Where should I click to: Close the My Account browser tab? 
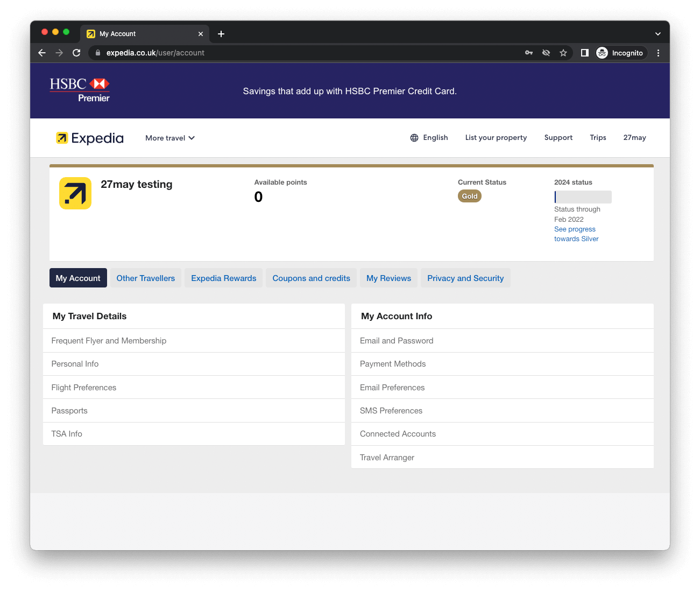201,34
